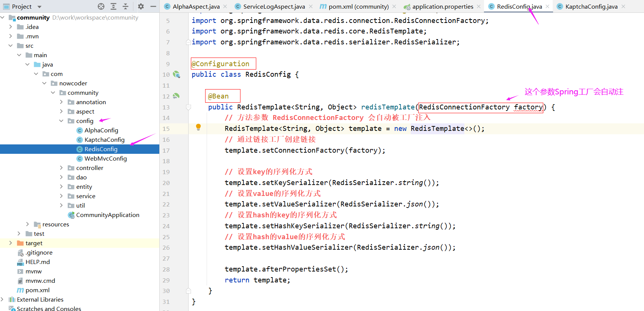
Task: Close the pom.xml tab
Action: (x=394, y=6)
